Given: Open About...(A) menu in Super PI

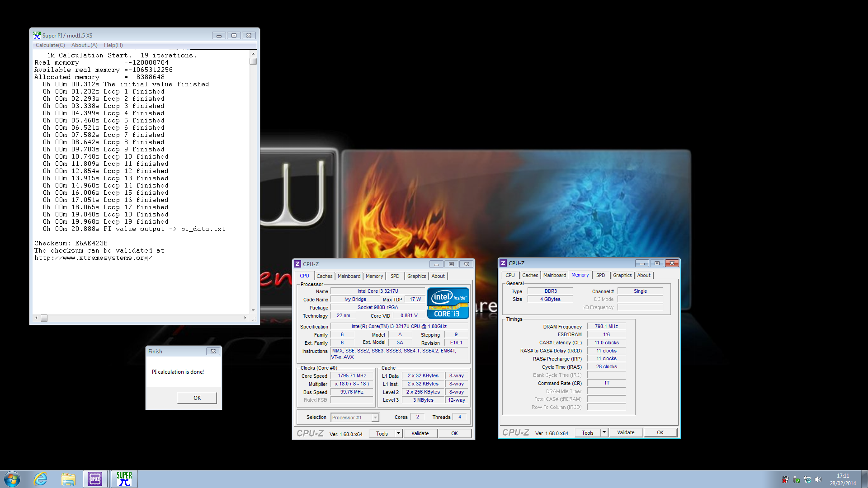Looking at the screenshot, I should pyautogui.click(x=84, y=45).
